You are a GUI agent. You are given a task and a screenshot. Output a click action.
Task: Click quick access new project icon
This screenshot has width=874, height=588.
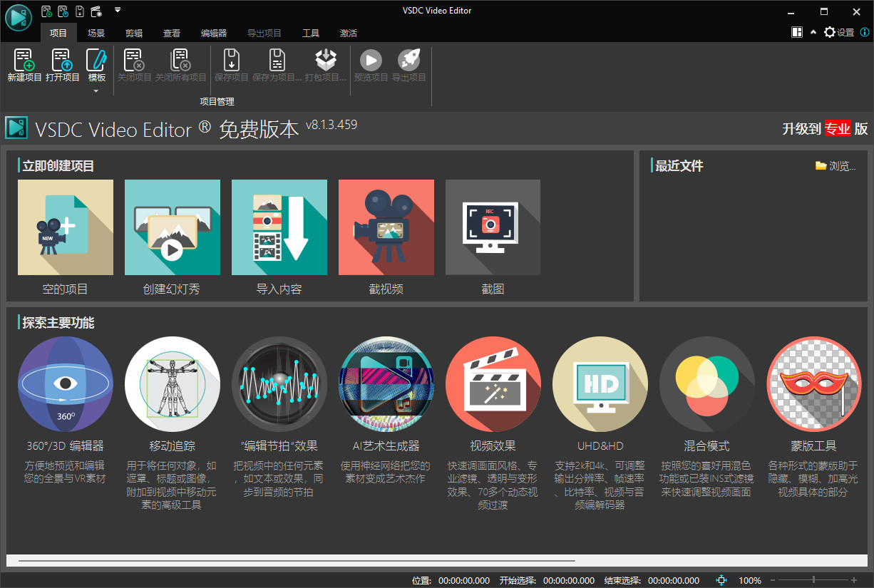tap(47, 11)
